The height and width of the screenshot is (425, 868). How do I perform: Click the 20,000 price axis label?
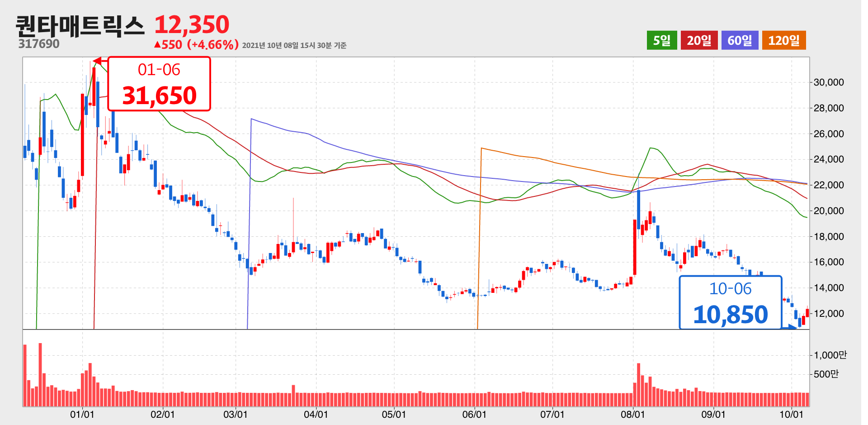[x=829, y=211]
